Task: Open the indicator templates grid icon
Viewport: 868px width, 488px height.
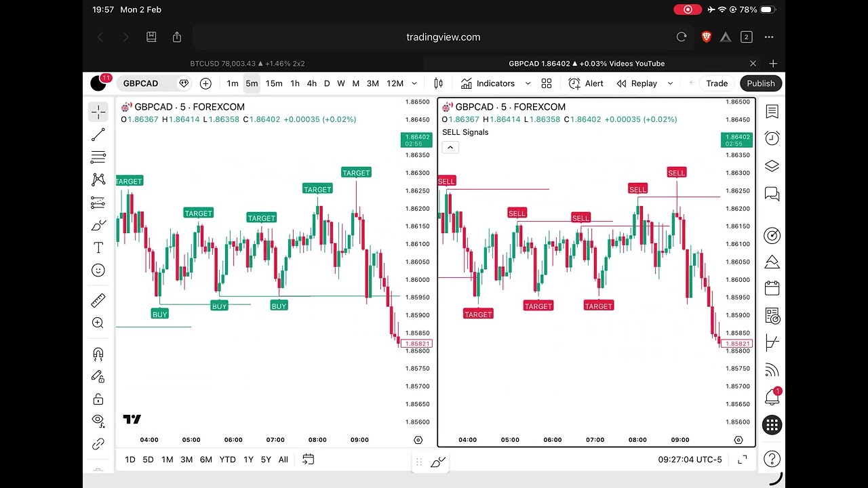Action: click(x=547, y=83)
